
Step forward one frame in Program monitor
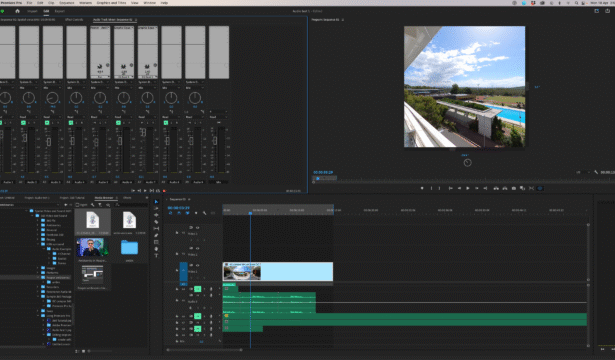[x=477, y=188]
